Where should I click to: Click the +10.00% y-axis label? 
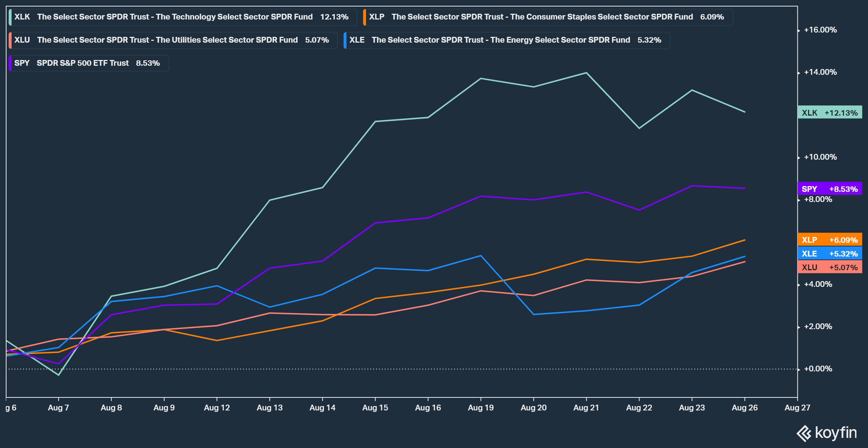tap(820, 157)
